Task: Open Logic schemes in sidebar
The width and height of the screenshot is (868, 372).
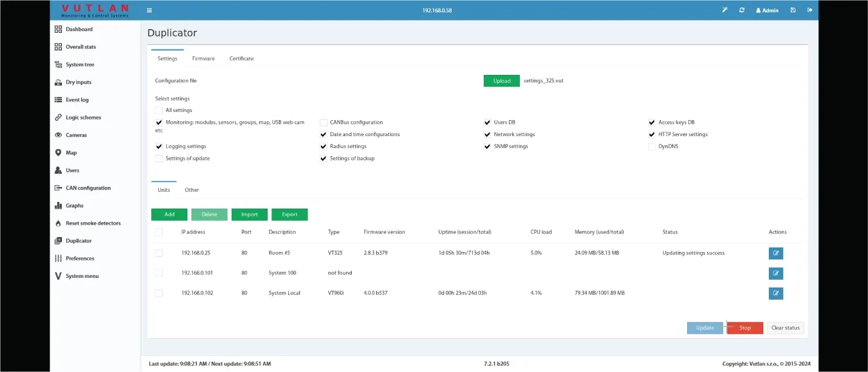Action: click(83, 118)
